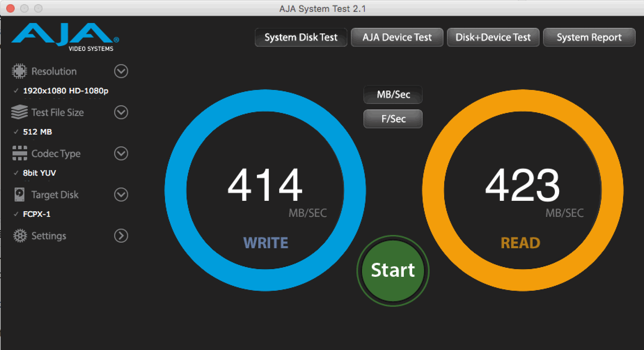The height and width of the screenshot is (350, 644).
Task: Click the Codec Type label
Action: [56, 154]
